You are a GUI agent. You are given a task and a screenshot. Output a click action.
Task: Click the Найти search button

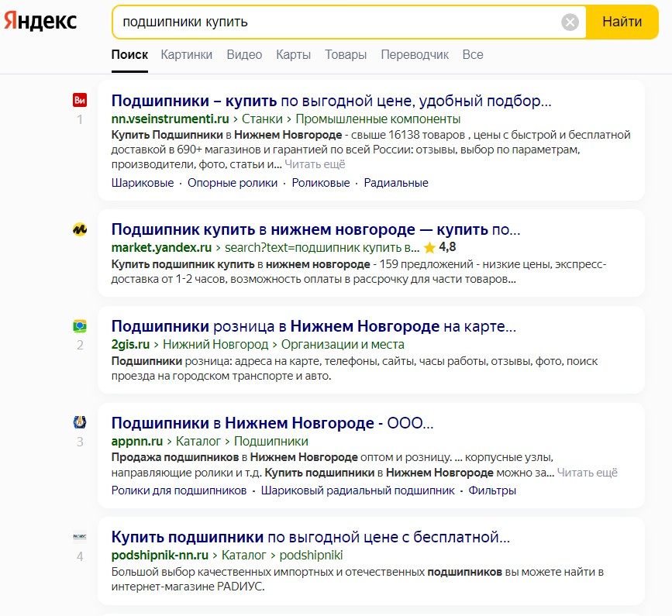point(622,22)
